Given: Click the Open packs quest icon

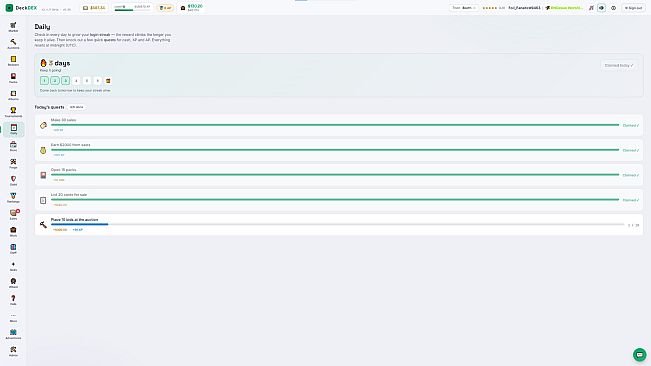Looking at the screenshot, I should [x=43, y=175].
